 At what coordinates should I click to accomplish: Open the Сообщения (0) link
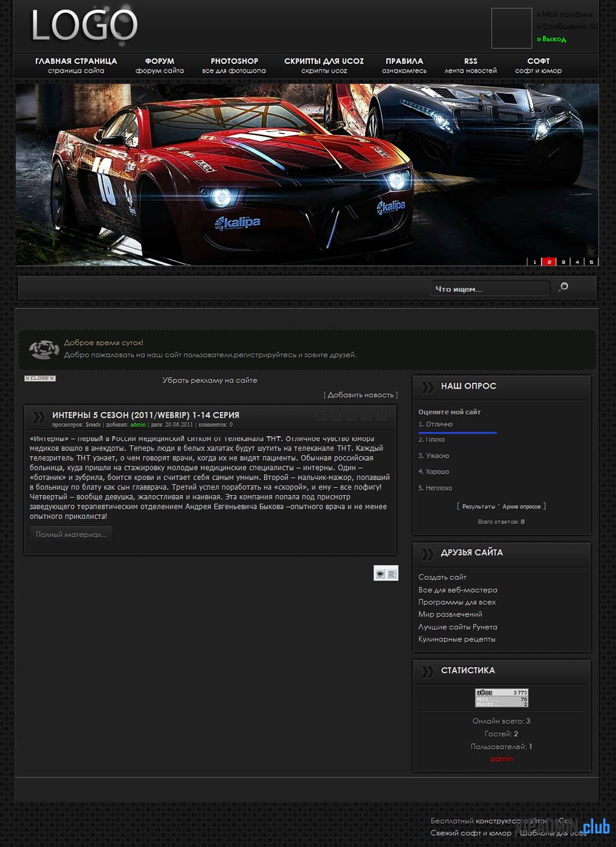click(x=567, y=26)
